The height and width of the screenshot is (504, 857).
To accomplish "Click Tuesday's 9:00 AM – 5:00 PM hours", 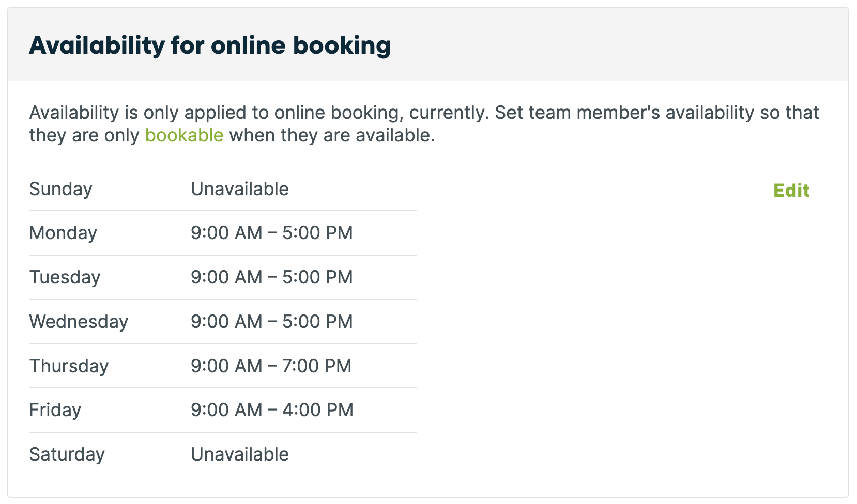I will (x=271, y=277).
